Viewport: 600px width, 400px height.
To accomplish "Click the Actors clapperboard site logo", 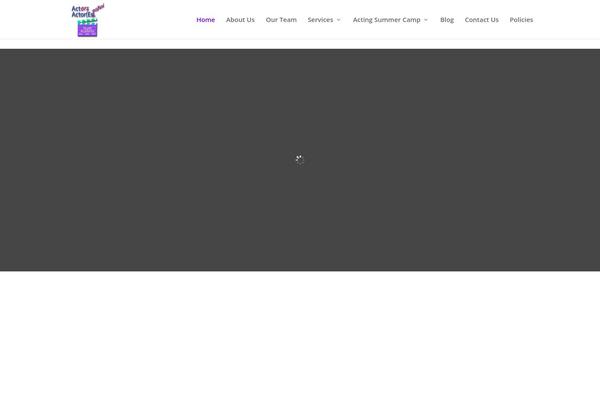I will (88, 20).
